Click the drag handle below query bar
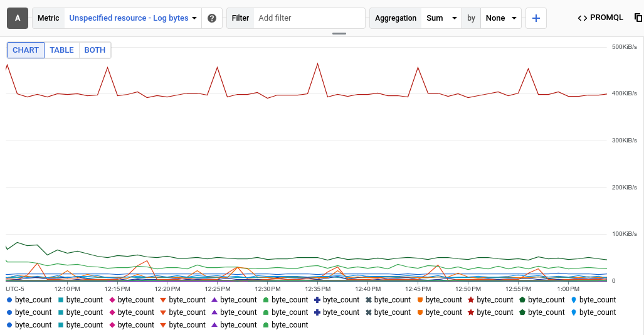Screen dimensions: 644x335 (x=339, y=33)
